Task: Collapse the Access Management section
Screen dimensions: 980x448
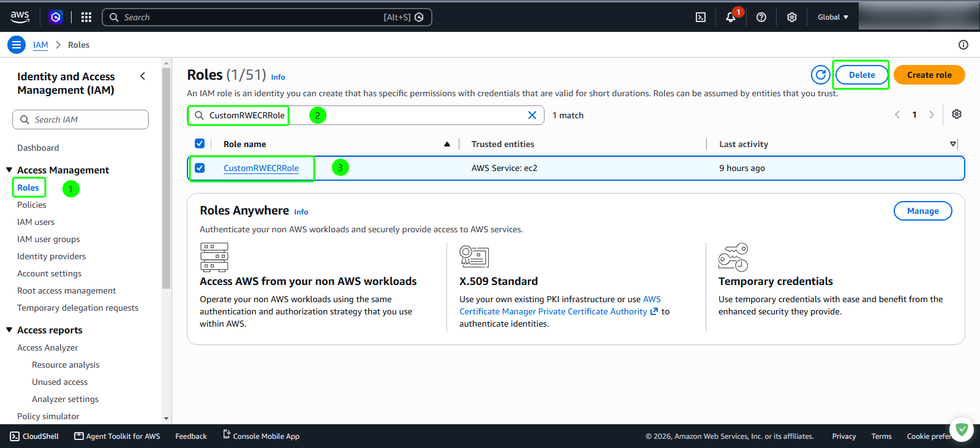Action: click(9, 170)
